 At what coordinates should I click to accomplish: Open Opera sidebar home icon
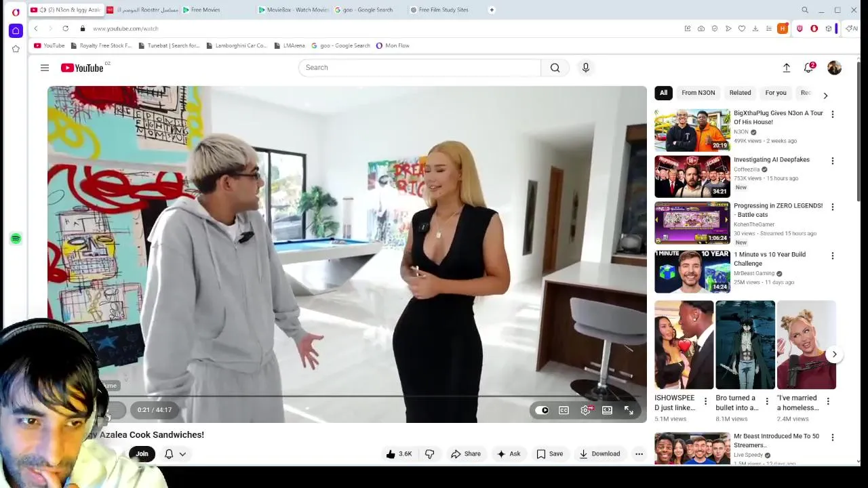(16, 30)
